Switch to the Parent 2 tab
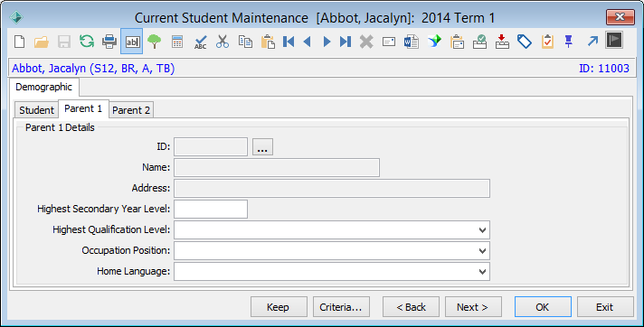Image resolution: width=644 pixels, height=327 pixels. (131, 110)
